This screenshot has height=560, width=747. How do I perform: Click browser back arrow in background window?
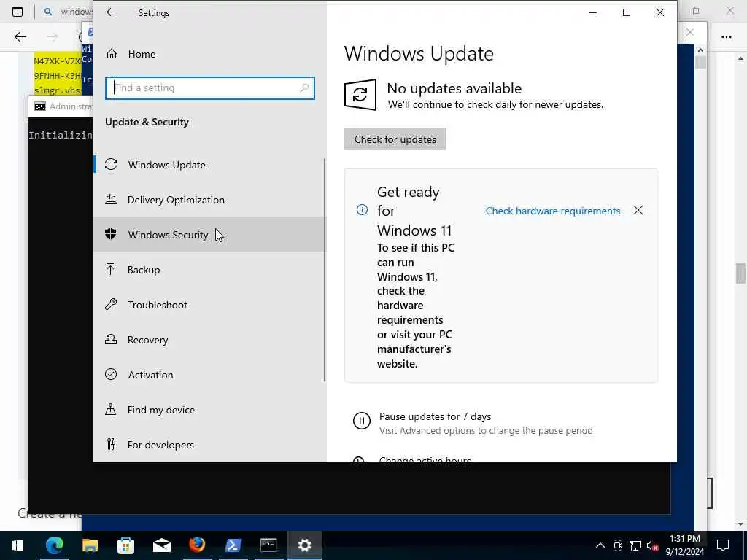(20, 37)
